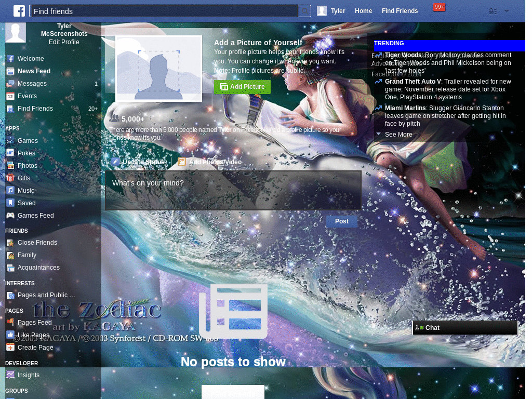Open the Grand Theft Auto V story
The image size is (532, 399).
pyautogui.click(x=448, y=89)
